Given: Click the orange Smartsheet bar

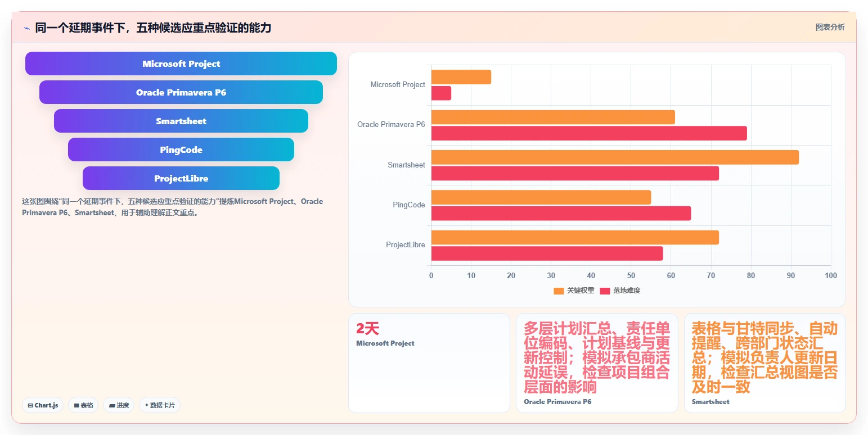Looking at the screenshot, I should click(615, 157).
